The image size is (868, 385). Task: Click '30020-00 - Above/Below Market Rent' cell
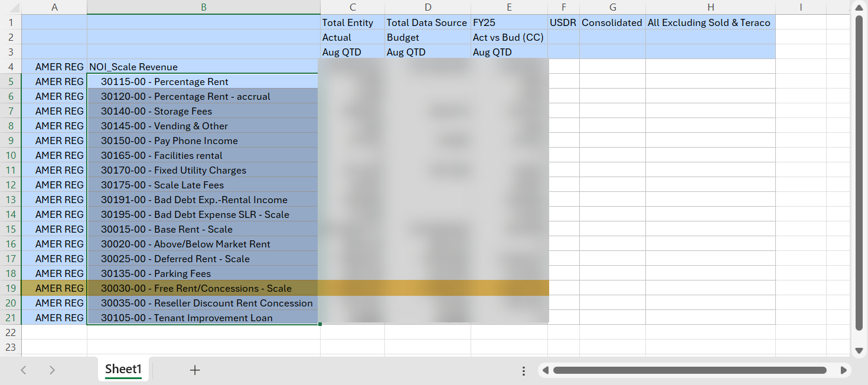click(x=204, y=244)
